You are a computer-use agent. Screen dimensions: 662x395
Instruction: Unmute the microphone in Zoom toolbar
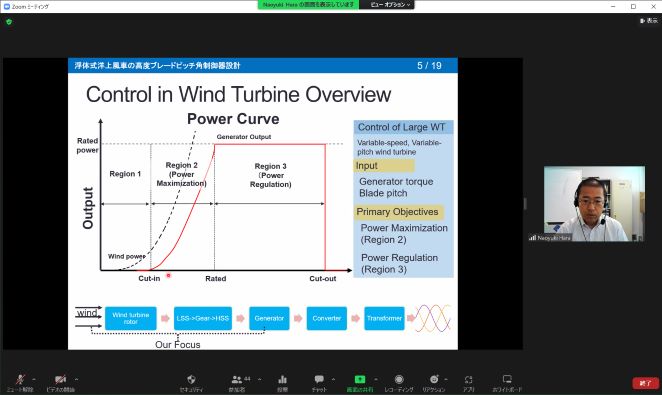20,382
